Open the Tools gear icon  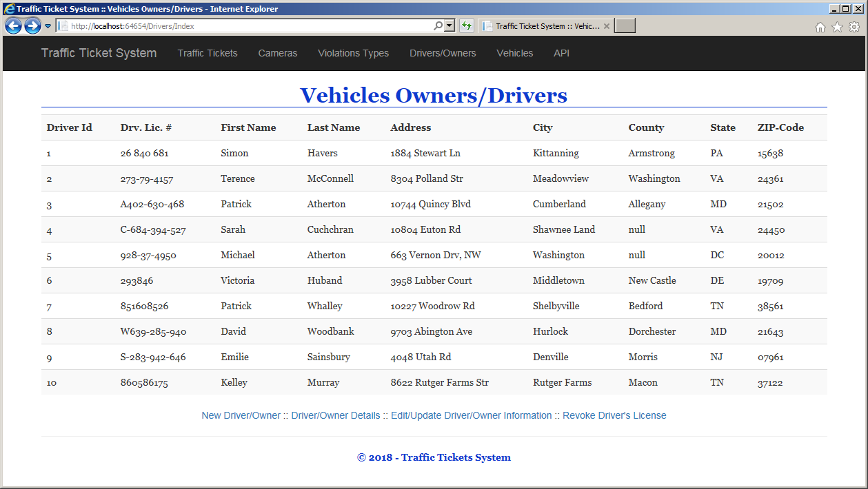[854, 27]
